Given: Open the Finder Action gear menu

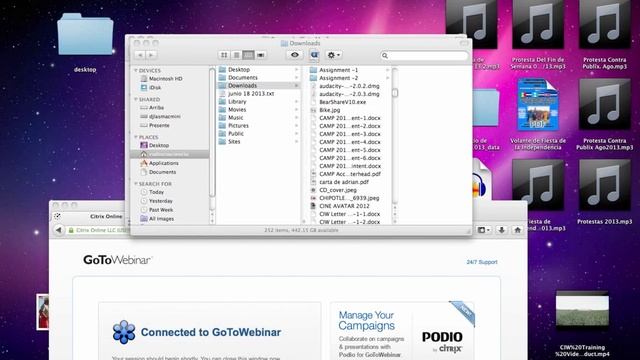Looking at the screenshot, I should pos(334,55).
